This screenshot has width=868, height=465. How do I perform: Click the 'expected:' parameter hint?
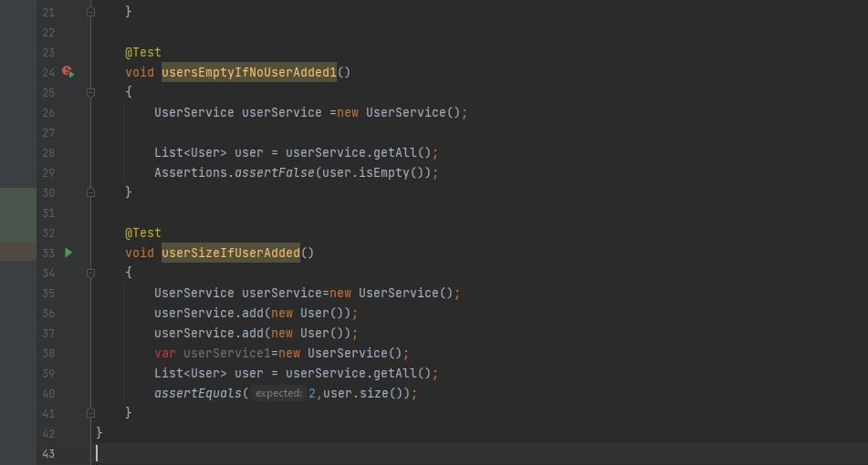tap(278, 393)
